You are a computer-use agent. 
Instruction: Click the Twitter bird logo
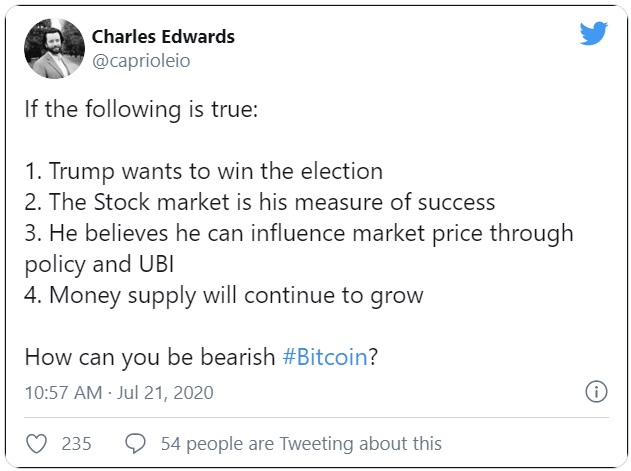pos(593,34)
